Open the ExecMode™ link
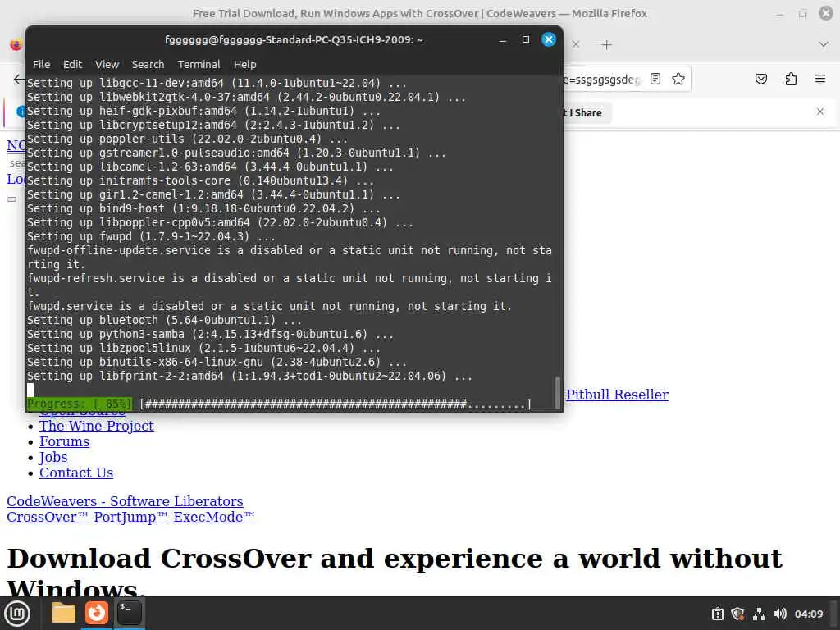 pos(214,517)
